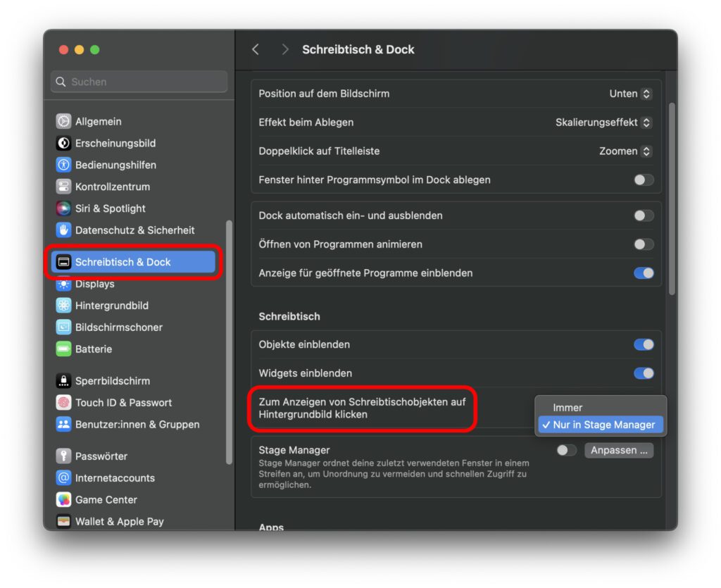Expand the Effekt beim Ablegen Skalierungseffekt popup
Screen dimensions: 721x588
(603, 123)
